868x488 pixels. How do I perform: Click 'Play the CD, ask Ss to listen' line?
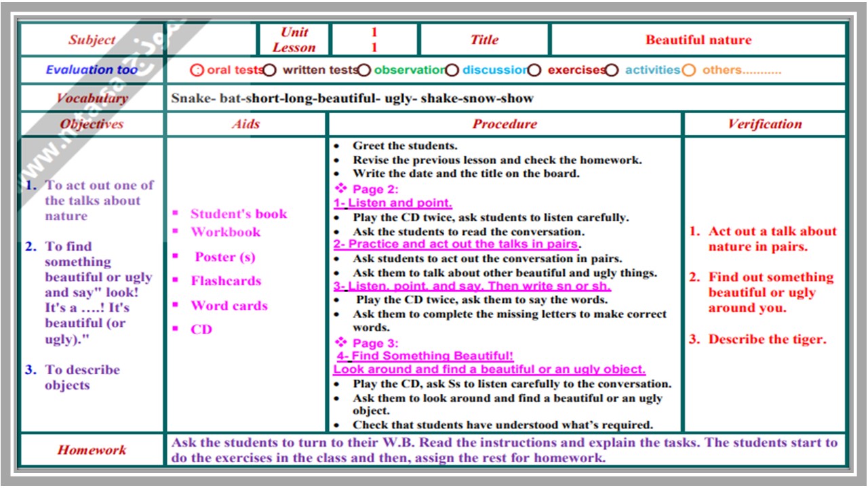click(512, 384)
